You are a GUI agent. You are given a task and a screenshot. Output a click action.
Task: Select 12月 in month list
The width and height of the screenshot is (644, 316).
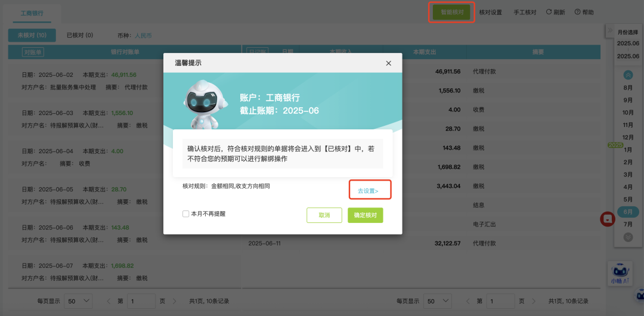[628, 137]
